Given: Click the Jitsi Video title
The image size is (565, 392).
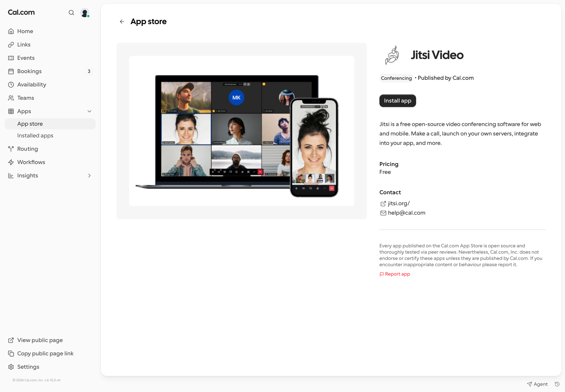Looking at the screenshot, I should (437, 55).
